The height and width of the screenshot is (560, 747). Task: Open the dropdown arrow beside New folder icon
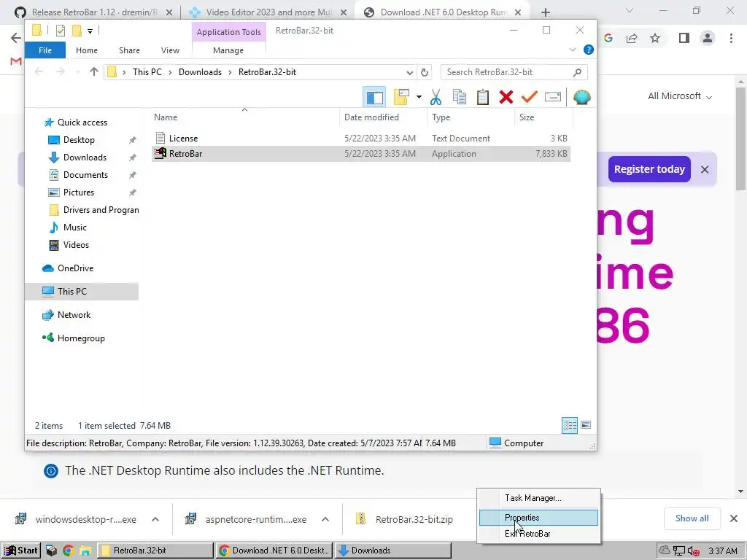(419, 97)
